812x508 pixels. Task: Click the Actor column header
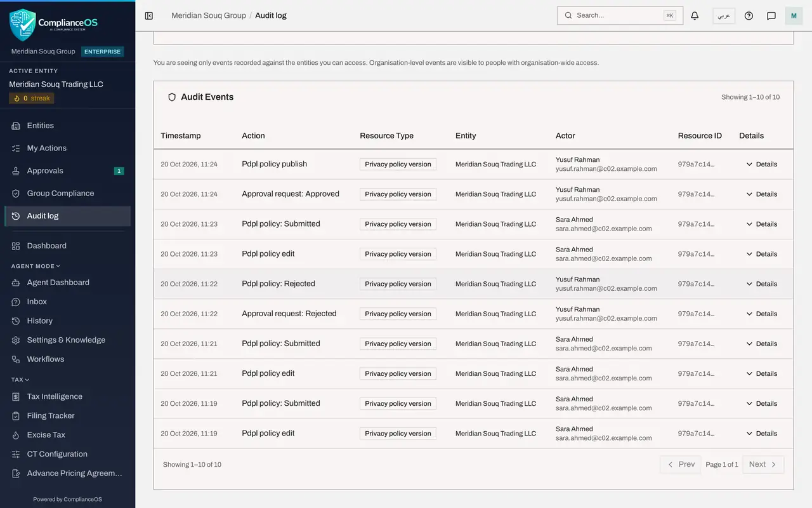click(x=565, y=136)
